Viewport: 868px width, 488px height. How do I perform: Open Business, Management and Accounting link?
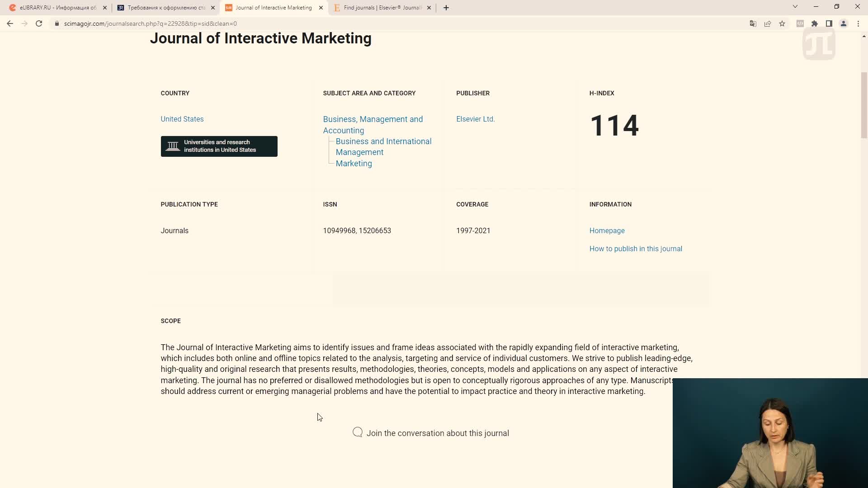pos(373,125)
